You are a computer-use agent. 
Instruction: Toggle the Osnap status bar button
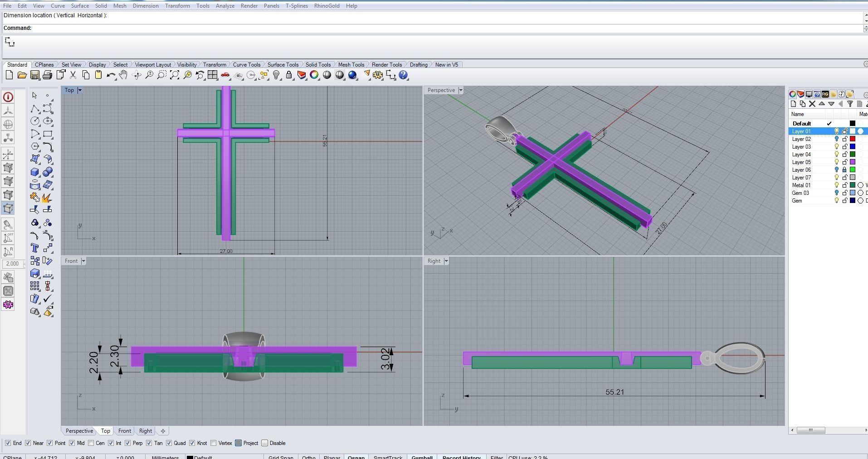(356, 457)
